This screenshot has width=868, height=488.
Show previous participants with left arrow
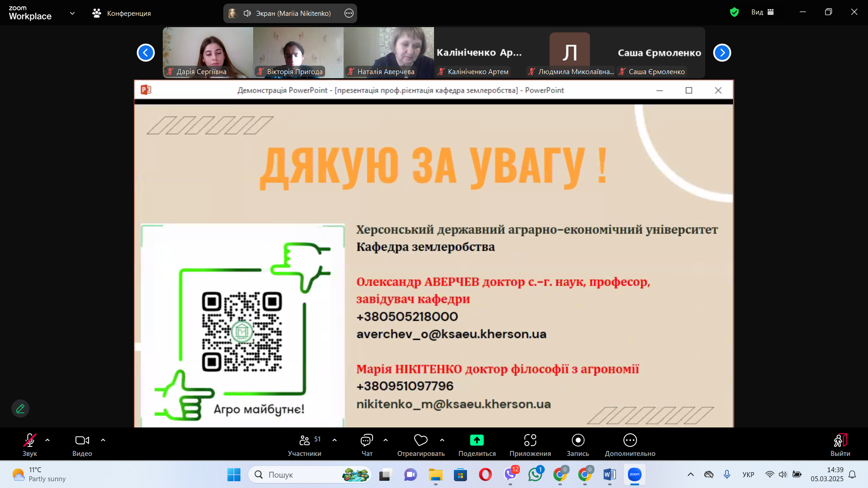[146, 53]
